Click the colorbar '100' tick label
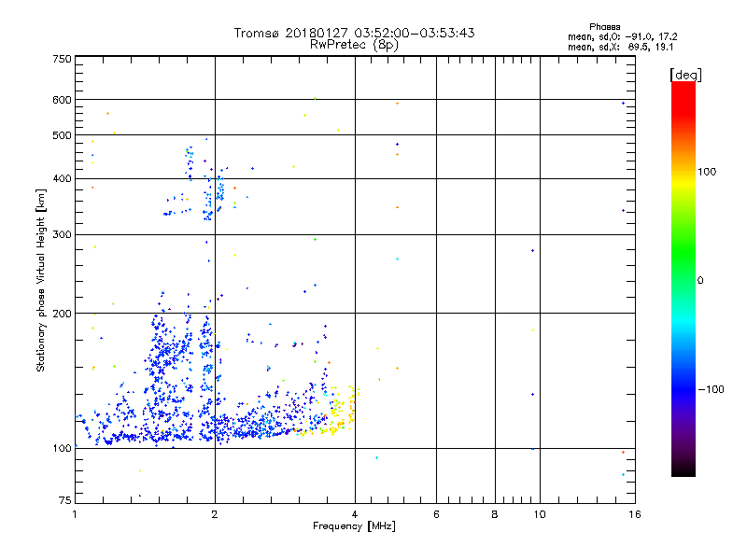 pos(707,172)
